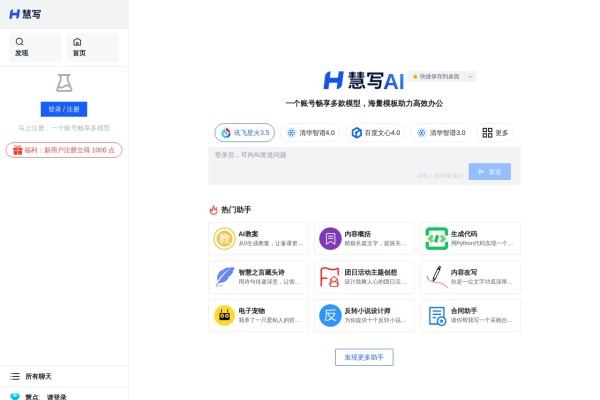
Task: Open the 智慧之言藏头诗 assistant card
Action: [258, 277]
